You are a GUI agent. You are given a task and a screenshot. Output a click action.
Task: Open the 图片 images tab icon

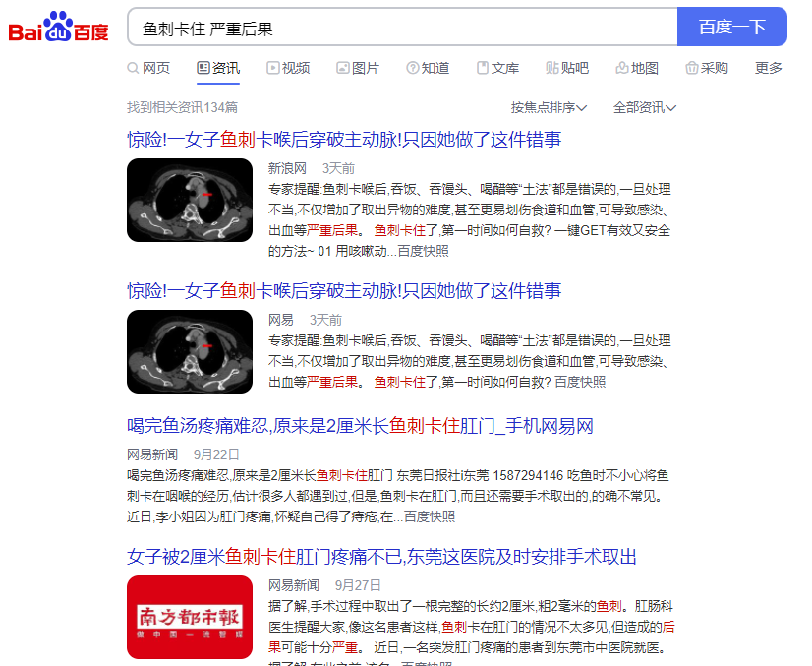(x=343, y=68)
